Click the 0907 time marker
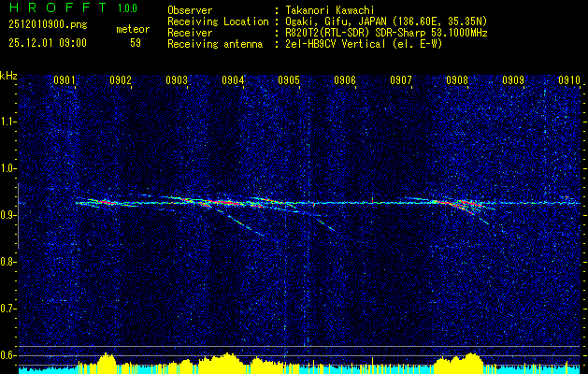This screenshot has height=374, width=588. point(400,79)
